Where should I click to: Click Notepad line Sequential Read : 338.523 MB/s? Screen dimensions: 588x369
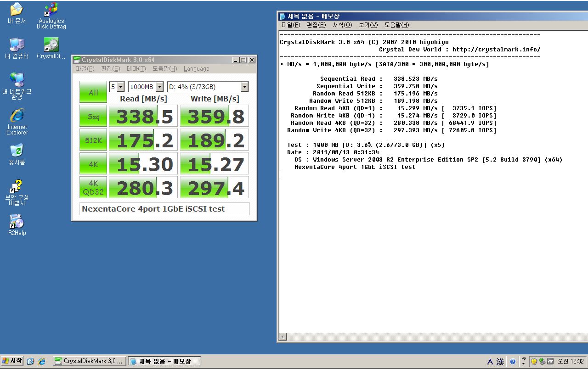point(379,79)
